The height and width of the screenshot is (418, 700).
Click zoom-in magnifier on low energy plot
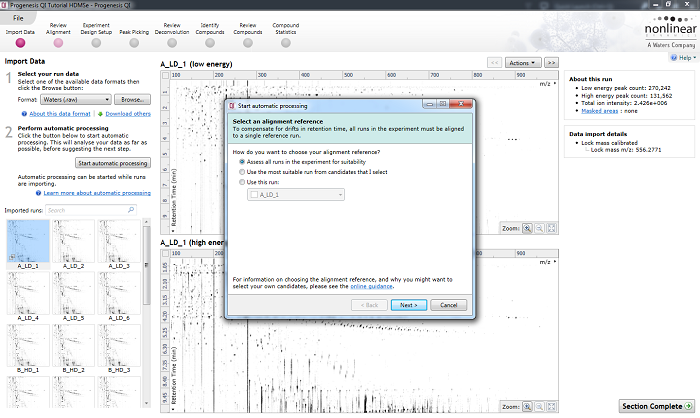[527, 228]
